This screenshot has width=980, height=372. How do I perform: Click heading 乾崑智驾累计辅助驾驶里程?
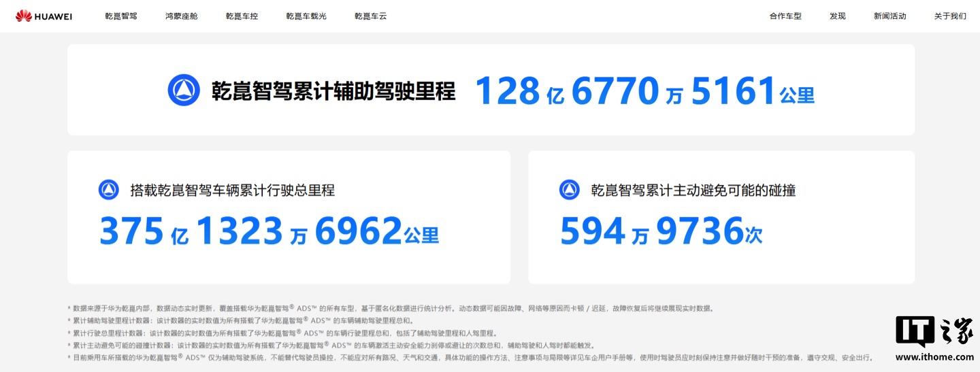point(333,90)
